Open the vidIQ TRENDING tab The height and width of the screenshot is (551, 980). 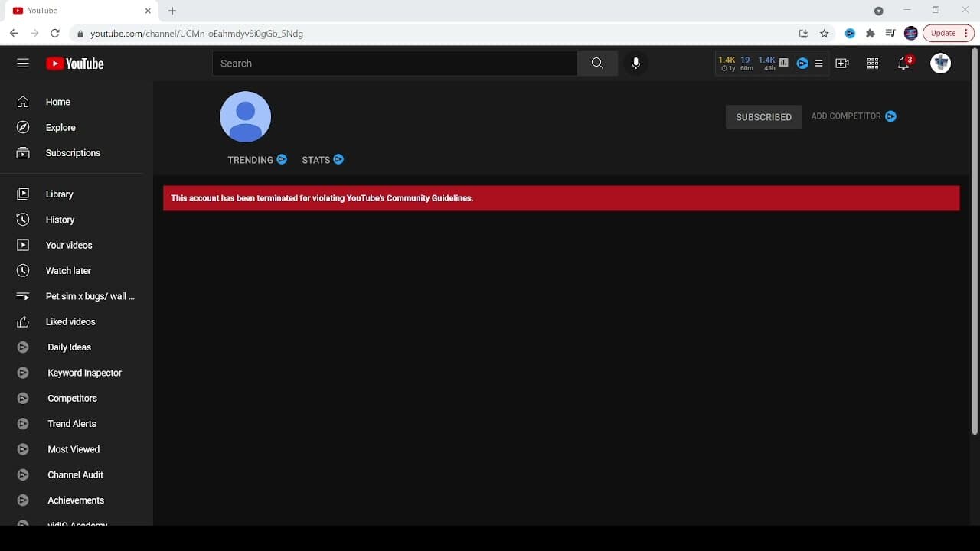click(x=257, y=160)
